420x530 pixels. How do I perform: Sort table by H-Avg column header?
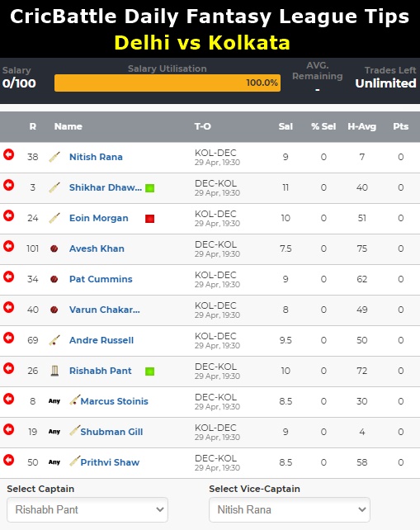pos(362,126)
